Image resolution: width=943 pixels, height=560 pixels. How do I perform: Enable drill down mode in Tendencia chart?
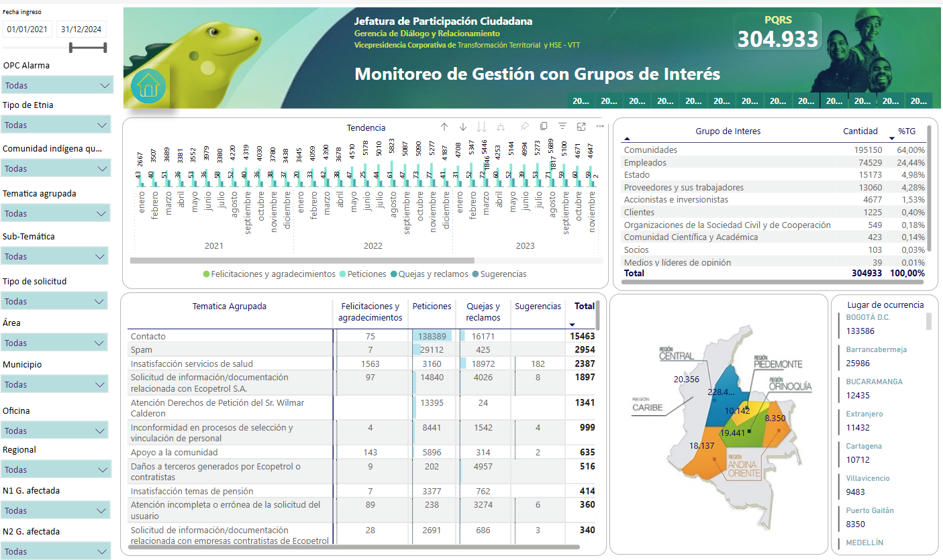point(462,127)
